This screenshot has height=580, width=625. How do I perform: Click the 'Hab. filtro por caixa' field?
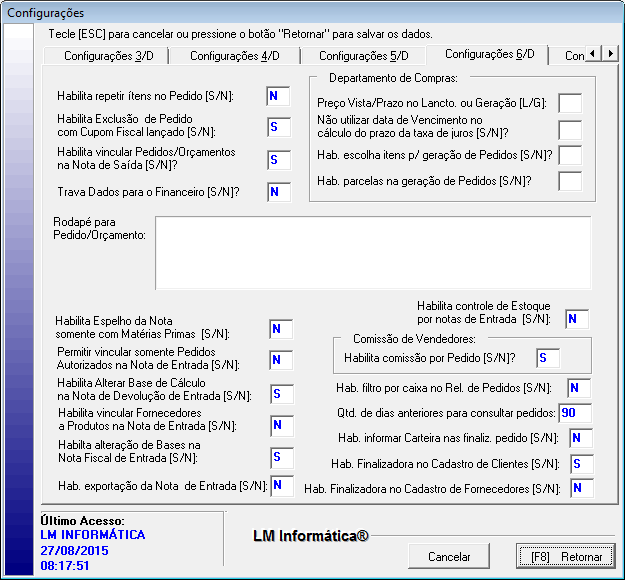[x=579, y=388]
